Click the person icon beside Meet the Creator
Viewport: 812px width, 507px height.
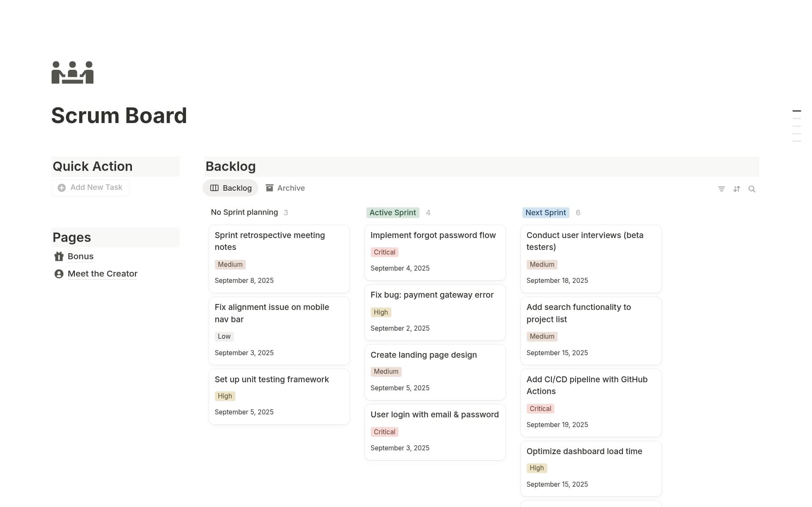(58, 274)
